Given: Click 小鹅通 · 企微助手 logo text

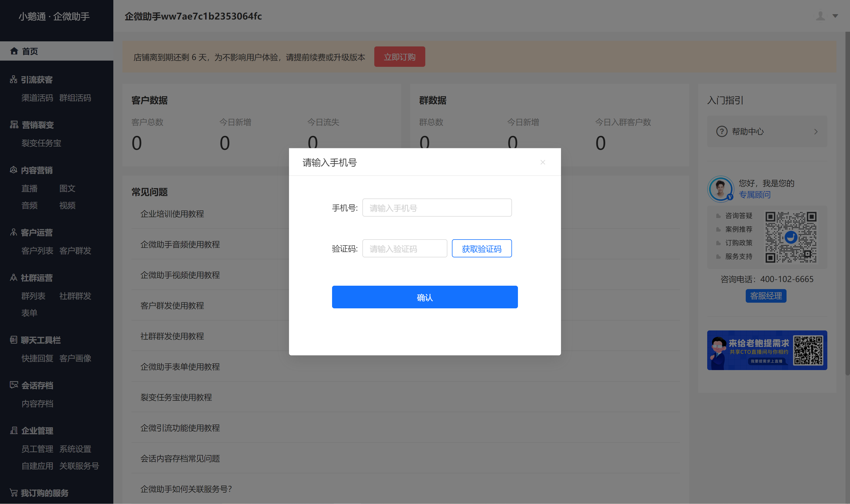Looking at the screenshot, I should (54, 16).
